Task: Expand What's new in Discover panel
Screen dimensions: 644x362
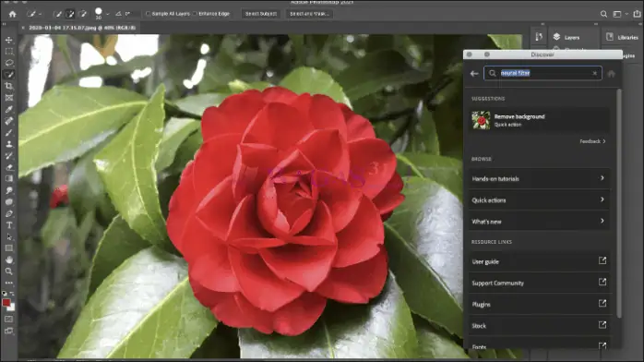Action: [x=539, y=222]
